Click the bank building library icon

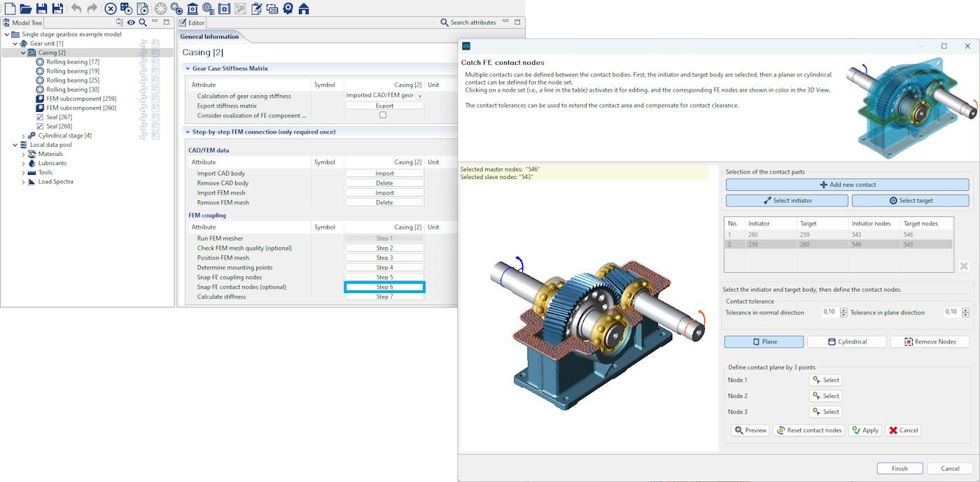pyautogui.click(x=192, y=8)
